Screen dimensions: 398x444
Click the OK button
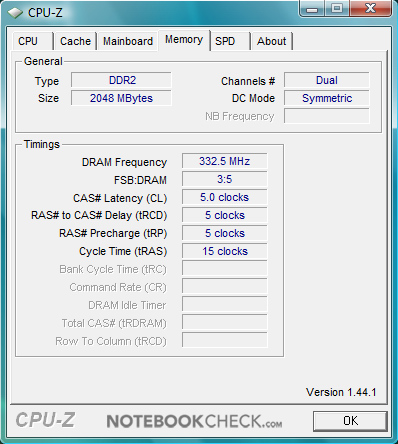point(350,421)
